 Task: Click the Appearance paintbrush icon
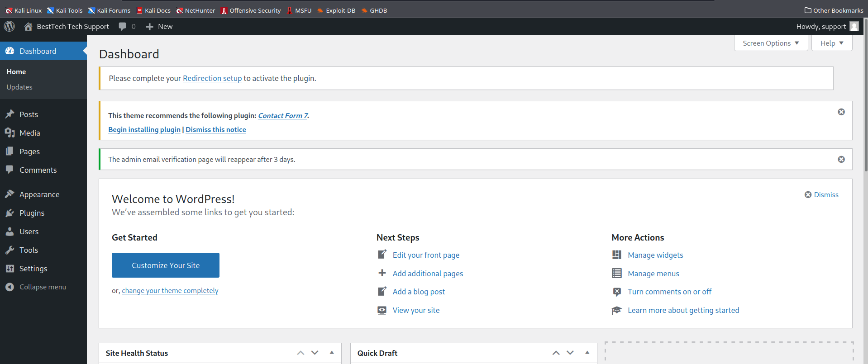(x=10, y=194)
